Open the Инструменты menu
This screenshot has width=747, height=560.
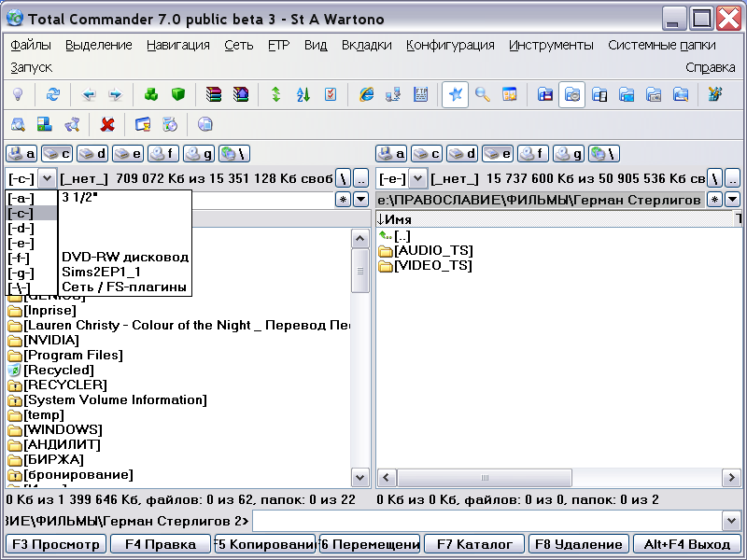(551, 45)
